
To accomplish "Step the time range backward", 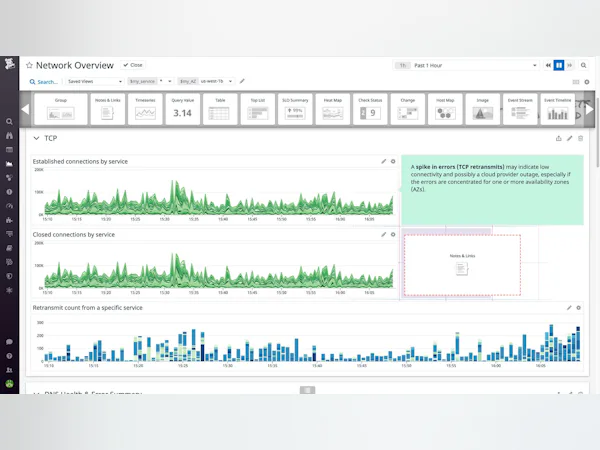I will click(548, 65).
